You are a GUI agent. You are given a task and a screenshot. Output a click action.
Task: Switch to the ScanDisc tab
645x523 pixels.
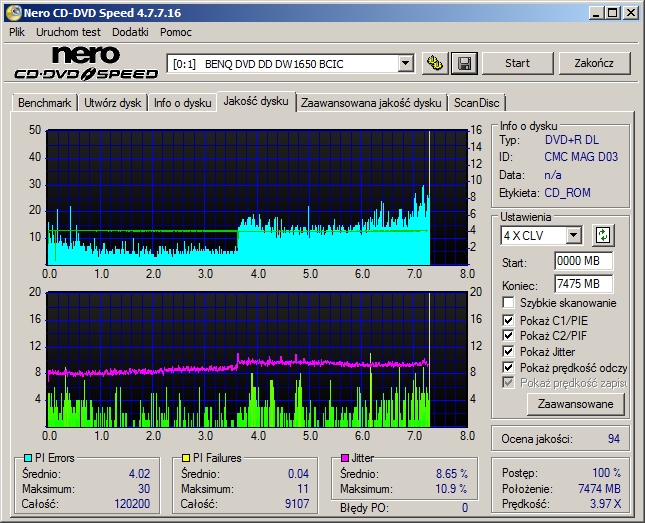pos(477,103)
